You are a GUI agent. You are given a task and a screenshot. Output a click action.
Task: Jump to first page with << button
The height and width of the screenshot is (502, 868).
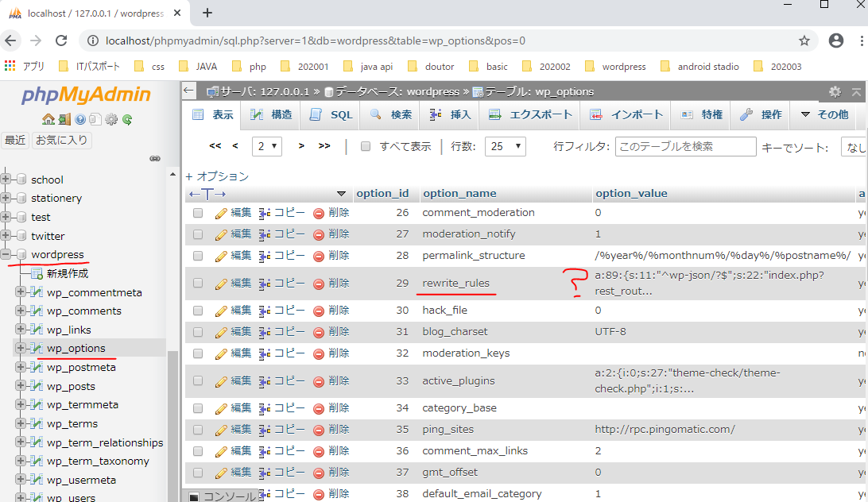click(215, 145)
